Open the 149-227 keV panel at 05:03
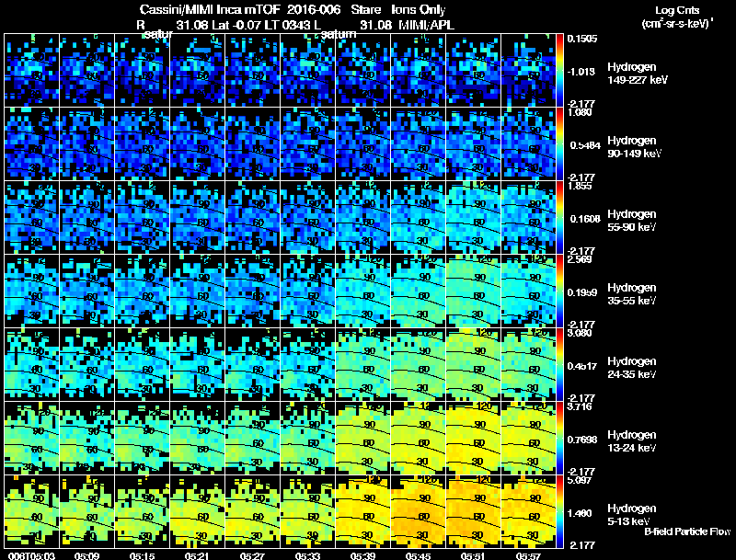 [x=31, y=71]
